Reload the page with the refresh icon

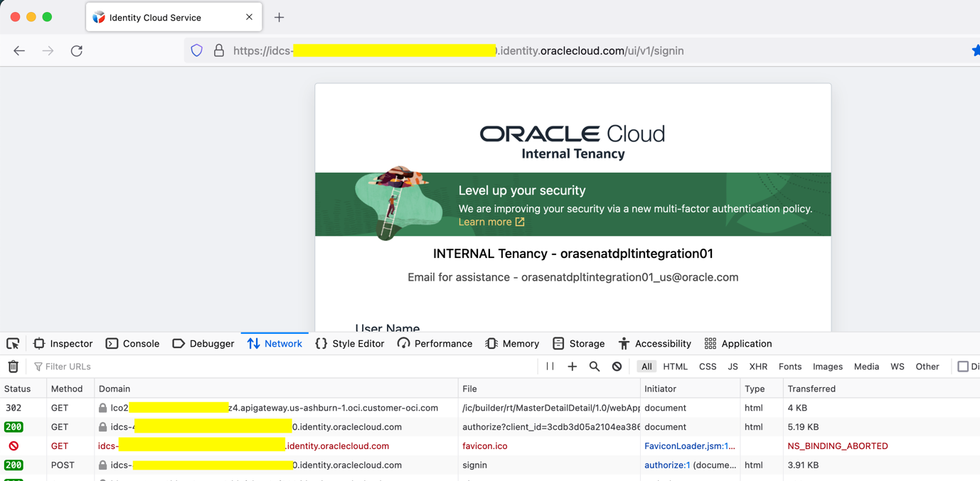(77, 51)
